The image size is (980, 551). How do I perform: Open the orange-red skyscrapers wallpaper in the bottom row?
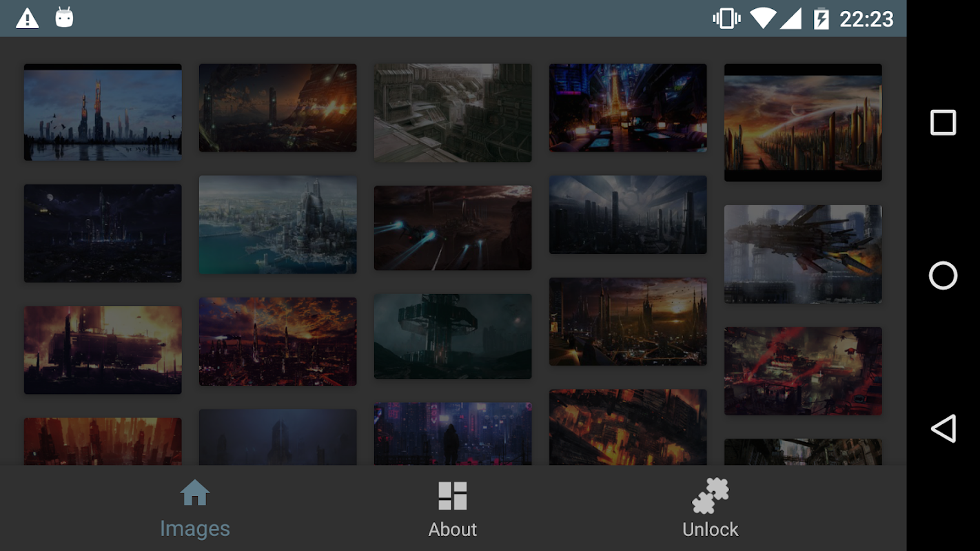pyautogui.click(x=103, y=441)
